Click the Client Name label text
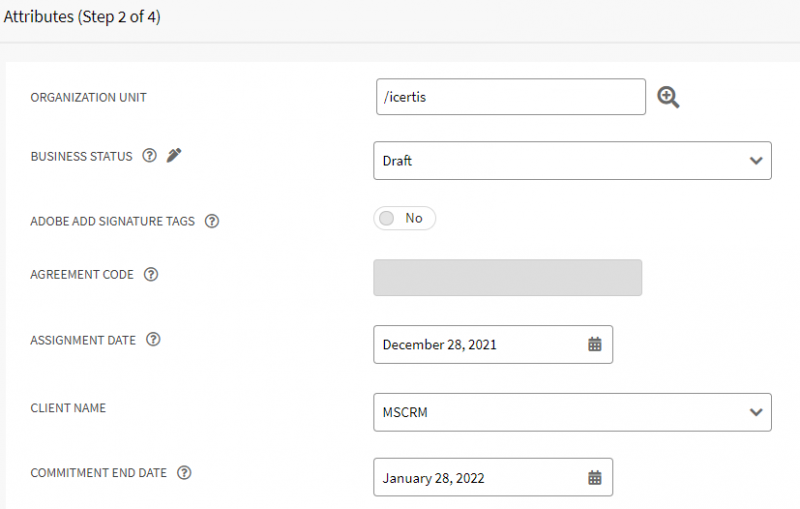 coord(68,409)
